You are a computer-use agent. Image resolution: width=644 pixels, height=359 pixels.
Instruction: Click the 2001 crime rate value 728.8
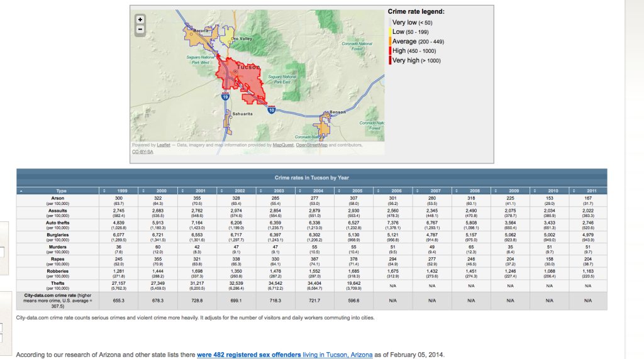(x=197, y=301)
